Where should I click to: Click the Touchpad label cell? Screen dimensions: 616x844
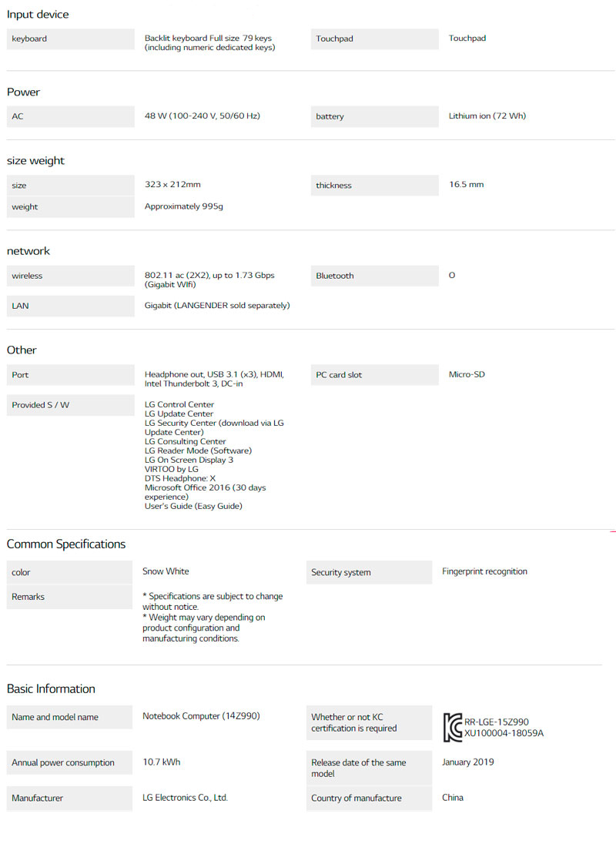click(373, 39)
